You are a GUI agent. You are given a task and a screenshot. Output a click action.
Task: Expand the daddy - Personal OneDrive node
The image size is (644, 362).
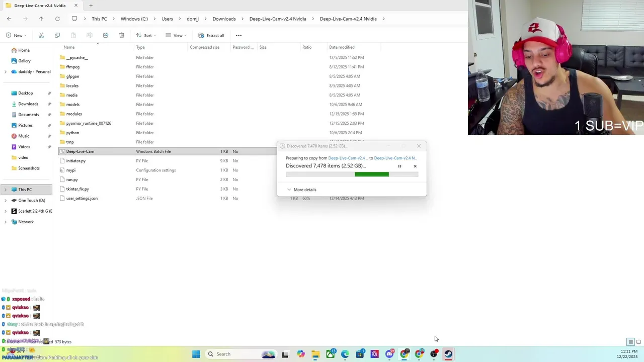click(6, 72)
